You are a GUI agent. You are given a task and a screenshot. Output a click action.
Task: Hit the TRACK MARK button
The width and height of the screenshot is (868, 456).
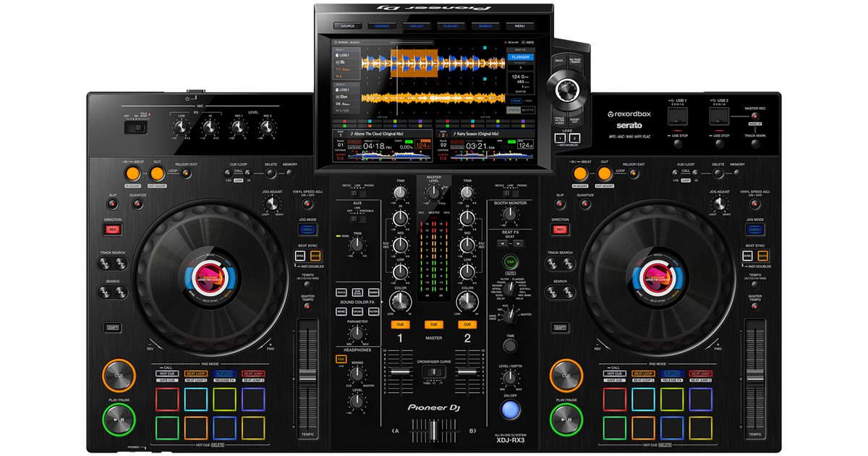tap(754, 143)
